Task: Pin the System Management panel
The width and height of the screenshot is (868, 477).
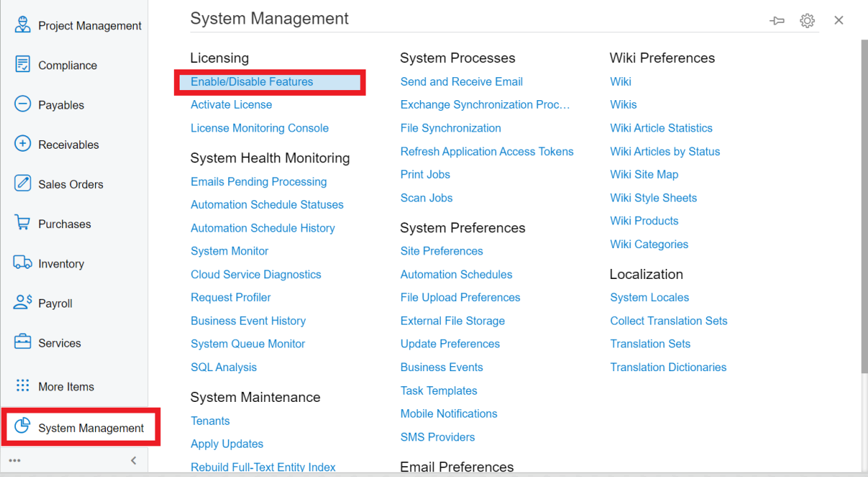Action: (x=777, y=20)
